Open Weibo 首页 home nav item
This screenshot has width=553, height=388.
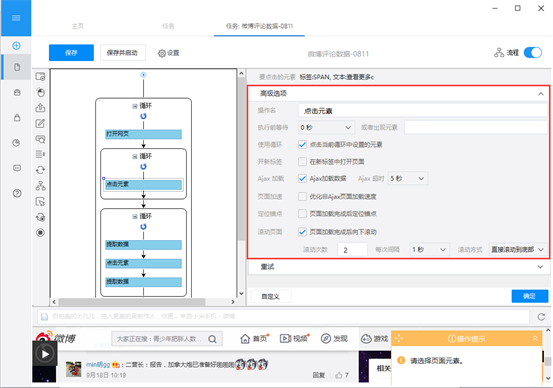255,339
